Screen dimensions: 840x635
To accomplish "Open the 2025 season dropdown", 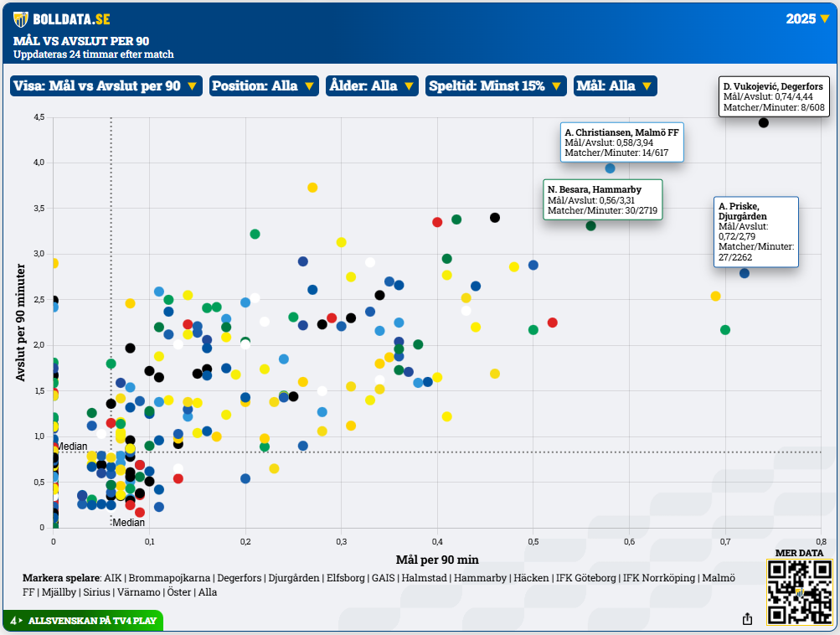I will (808, 19).
